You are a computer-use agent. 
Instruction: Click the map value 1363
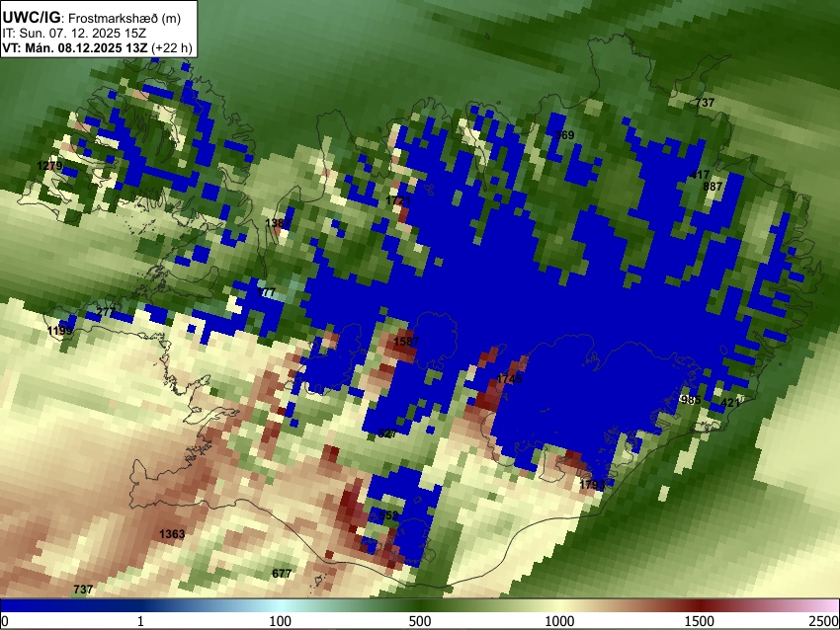point(172,533)
